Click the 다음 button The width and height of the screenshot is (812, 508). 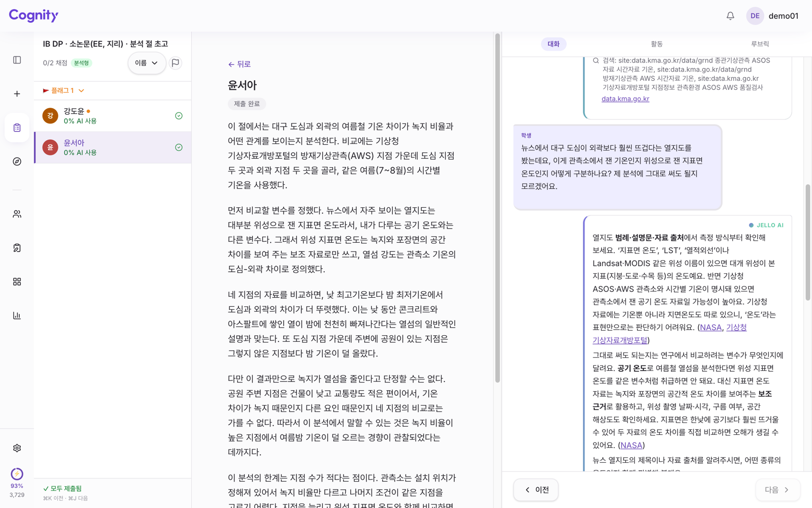[777, 490]
